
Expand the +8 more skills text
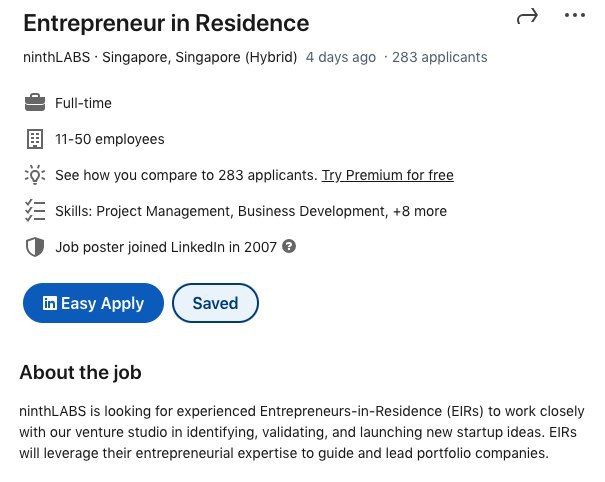(420, 211)
